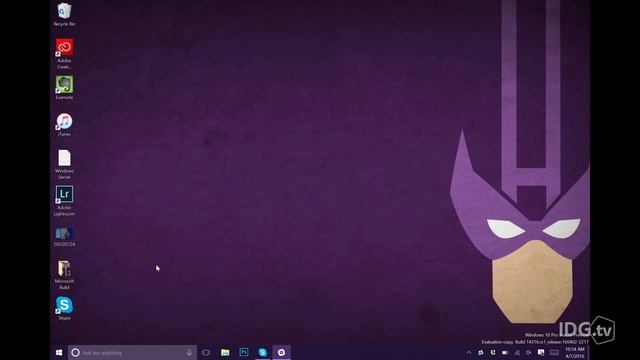This screenshot has width=640, height=360.
Task: Open Photoshop from the taskbar
Action: [x=244, y=353]
